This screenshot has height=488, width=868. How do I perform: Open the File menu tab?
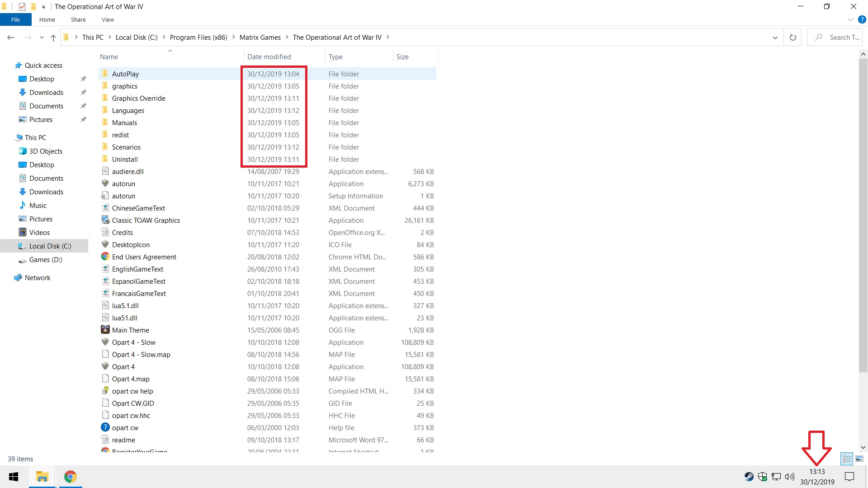pyautogui.click(x=15, y=19)
